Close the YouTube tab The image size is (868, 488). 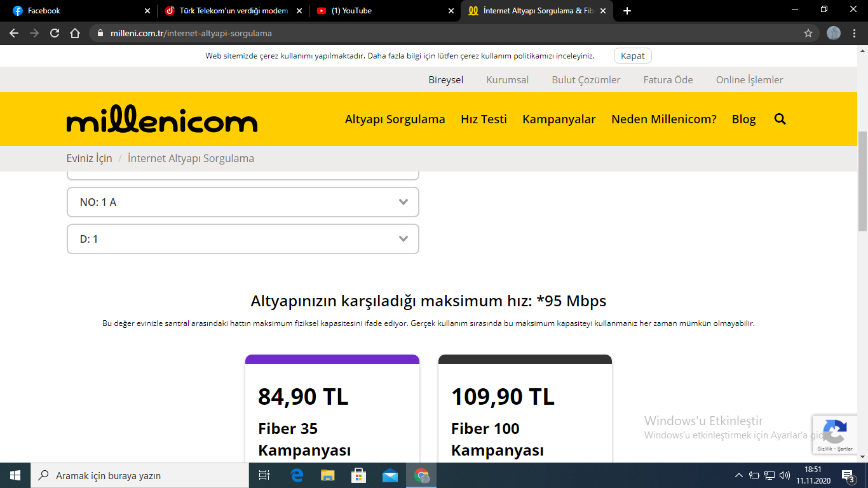451,11
